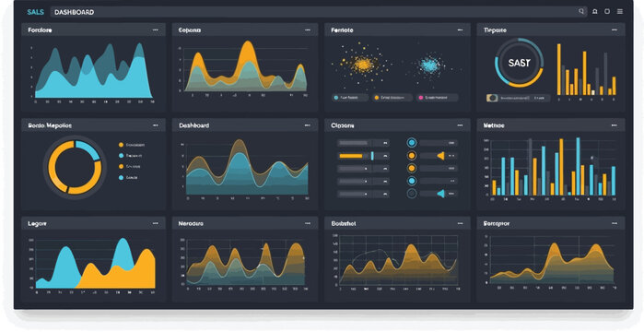644x332 pixels.
Task: Open notifications via the bell icon
Action: tap(595, 11)
